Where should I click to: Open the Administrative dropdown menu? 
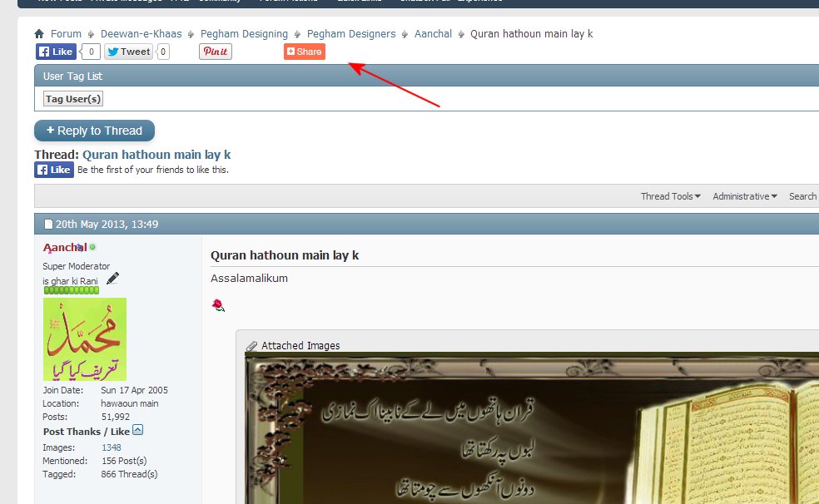tap(745, 196)
